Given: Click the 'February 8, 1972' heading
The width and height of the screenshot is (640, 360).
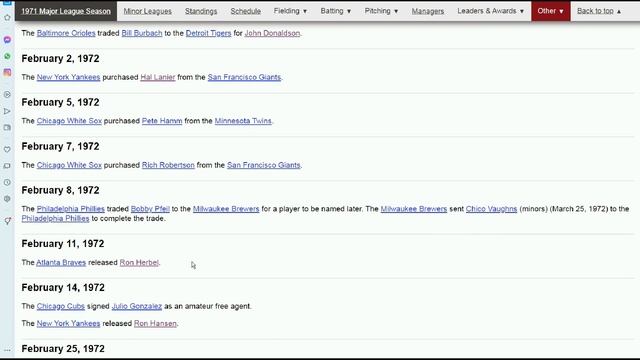Looking at the screenshot, I should click(60, 190).
